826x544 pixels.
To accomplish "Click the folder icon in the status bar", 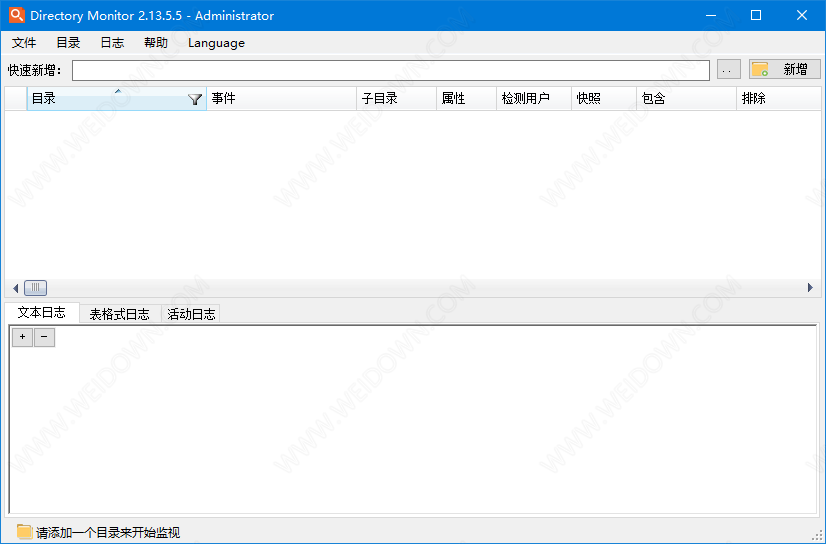I will [x=24, y=531].
